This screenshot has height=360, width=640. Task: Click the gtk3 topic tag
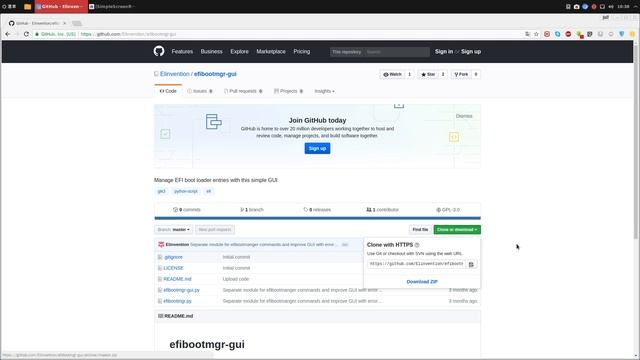pyautogui.click(x=162, y=191)
